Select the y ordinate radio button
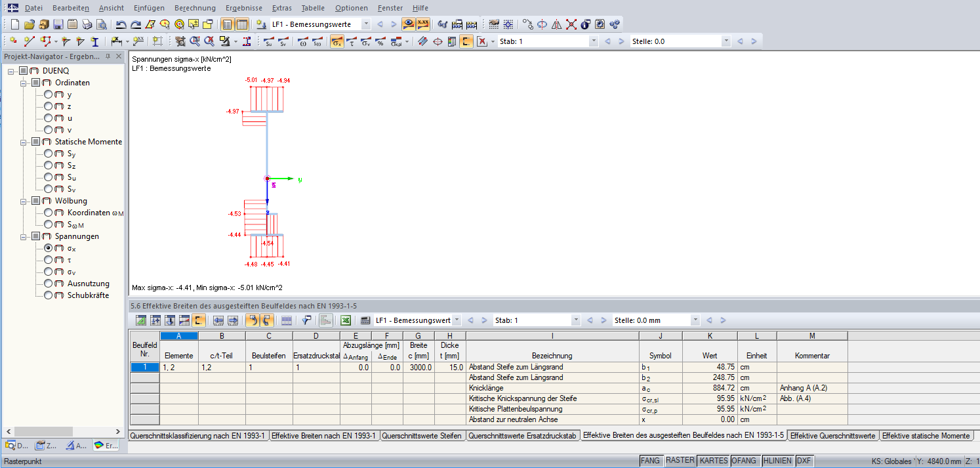This screenshot has height=468, width=980. (x=49, y=95)
